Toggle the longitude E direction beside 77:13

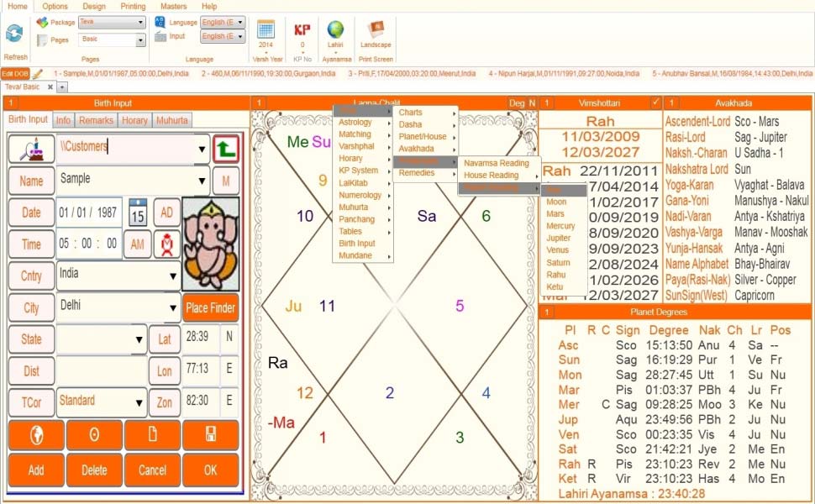(229, 369)
